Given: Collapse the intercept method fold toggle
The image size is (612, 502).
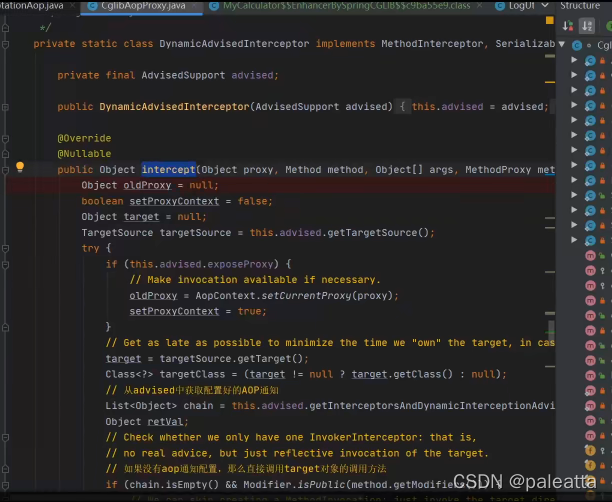Looking at the screenshot, I should click(x=5, y=170).
